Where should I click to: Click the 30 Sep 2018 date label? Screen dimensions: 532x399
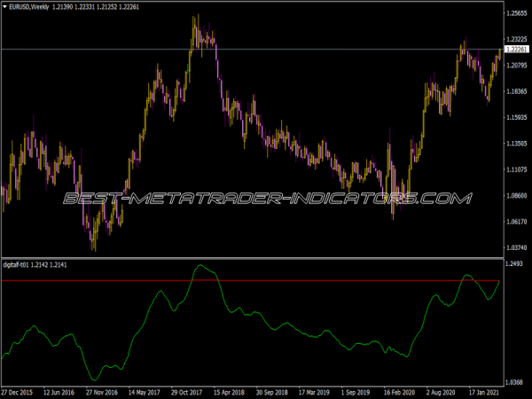[x=271, y=390]
